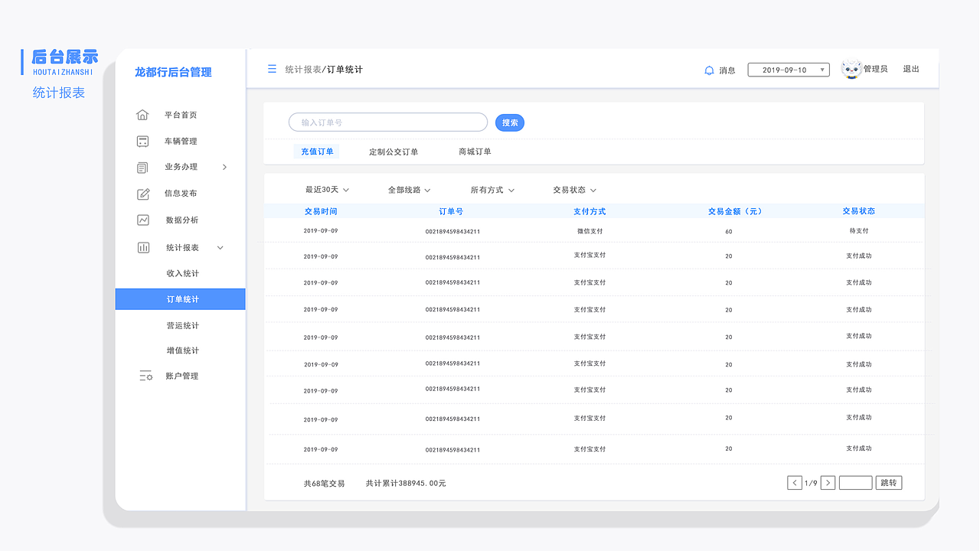Open the 2019-09-10 date picker dropdown
Viewport: 980px width, 551px height.
click(789, 69)
